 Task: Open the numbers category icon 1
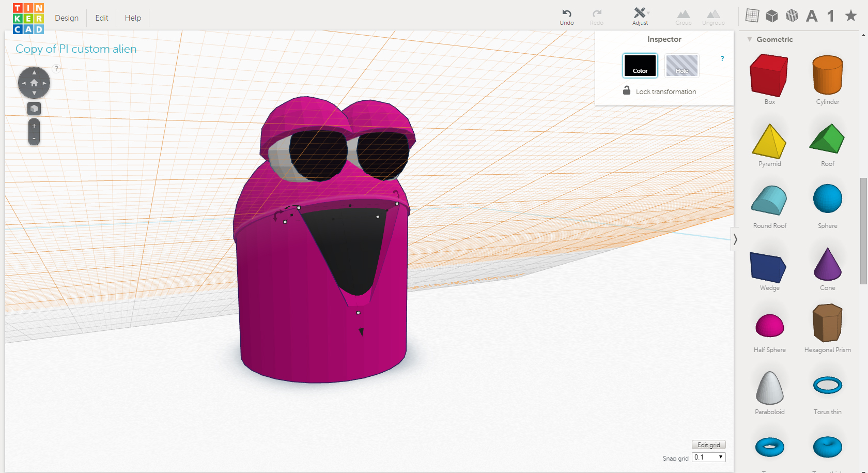(831, 16)
